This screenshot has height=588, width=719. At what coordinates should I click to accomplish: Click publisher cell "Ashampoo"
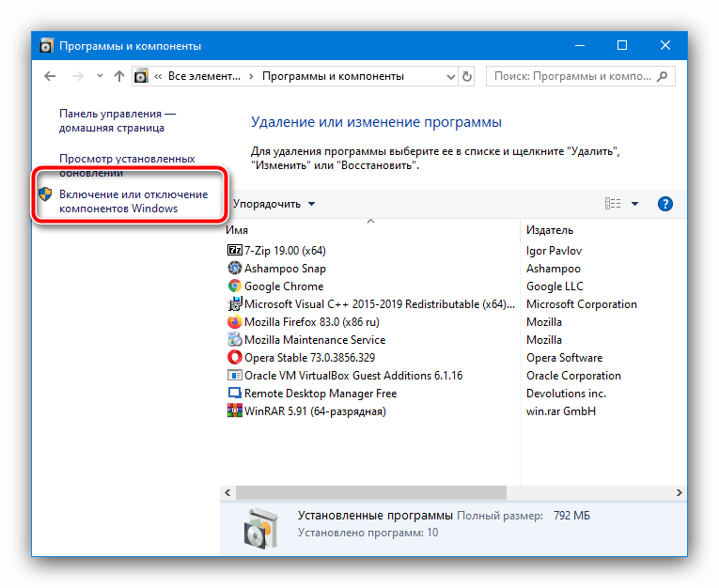[x=553, y=269]
